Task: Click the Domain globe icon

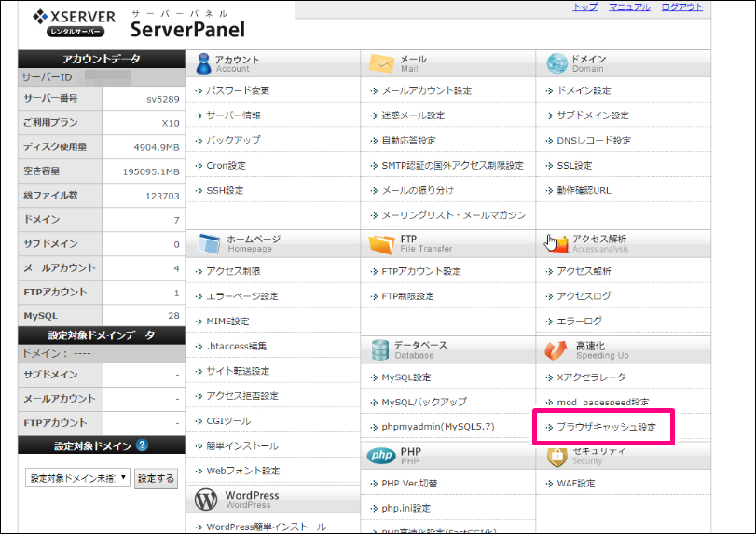Action: point(557,63)
